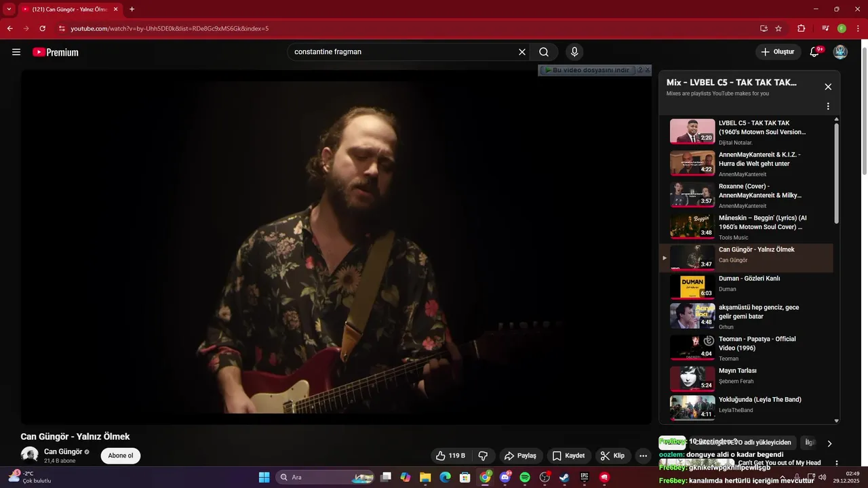Click the search magnifier button

(x=544, y=52)
